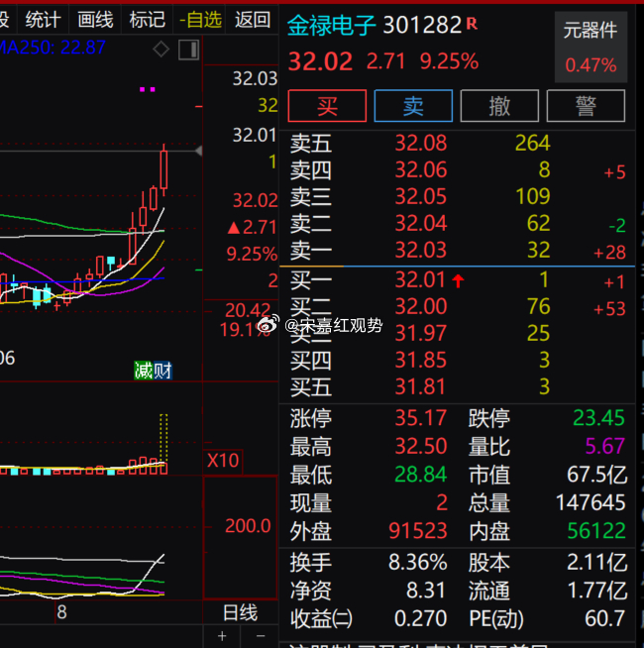The width and height of the screenshot is (644, 648).
Task: Toggle the split panel layout icon
Action: tap(189, 50)
